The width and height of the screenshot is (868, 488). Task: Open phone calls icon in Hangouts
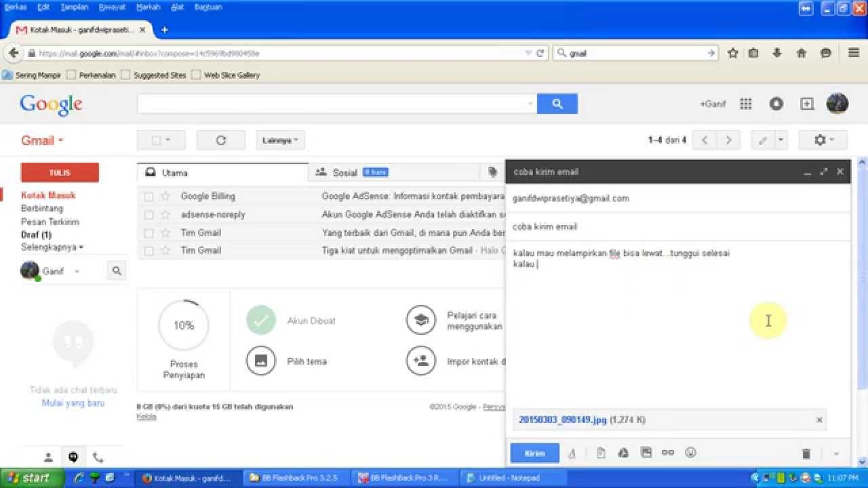click(98, 457)
